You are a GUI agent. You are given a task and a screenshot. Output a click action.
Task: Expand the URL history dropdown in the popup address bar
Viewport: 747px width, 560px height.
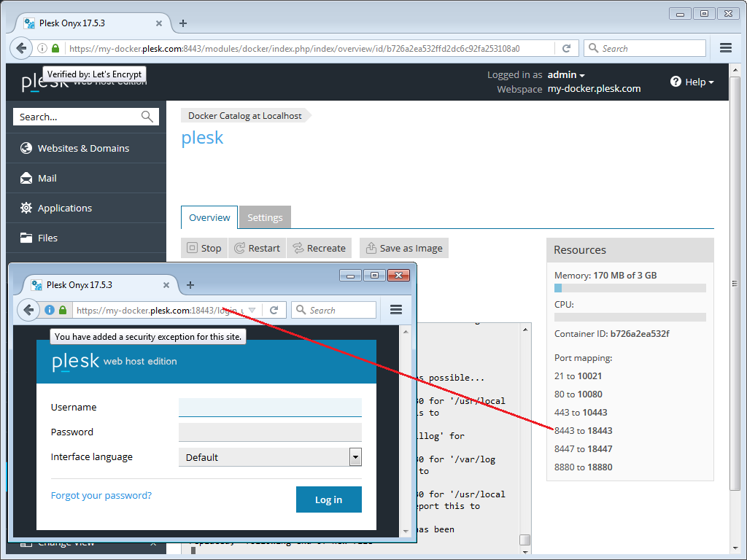(252, 311)
